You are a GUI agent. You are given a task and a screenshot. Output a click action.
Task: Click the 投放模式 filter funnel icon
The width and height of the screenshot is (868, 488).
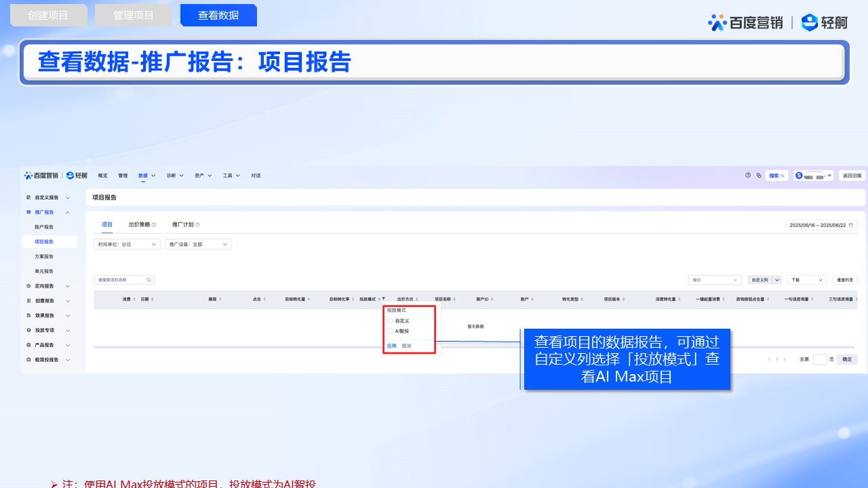coord(383,299)
